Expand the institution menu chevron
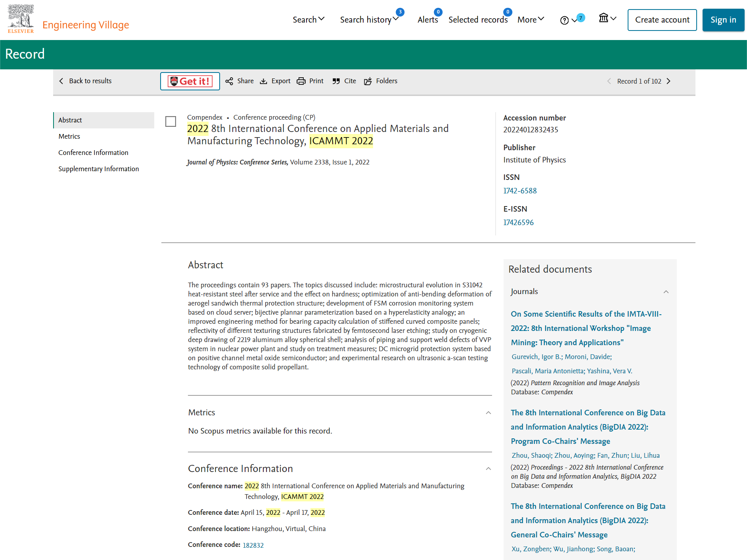 point(613,18)
